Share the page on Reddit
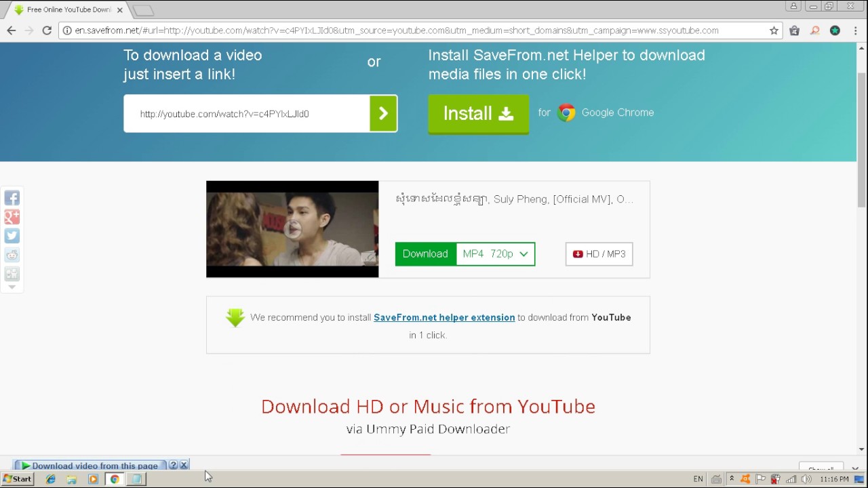This screenshot has width=868, height=488. click(x=12, y=255)
